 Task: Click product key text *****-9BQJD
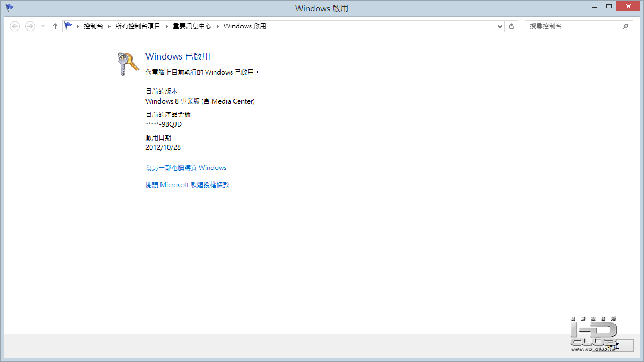[x=164, y=124]
